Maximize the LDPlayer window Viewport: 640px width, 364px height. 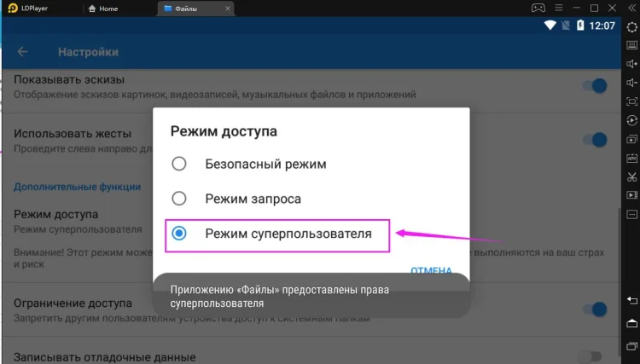(x=594, y=9)
